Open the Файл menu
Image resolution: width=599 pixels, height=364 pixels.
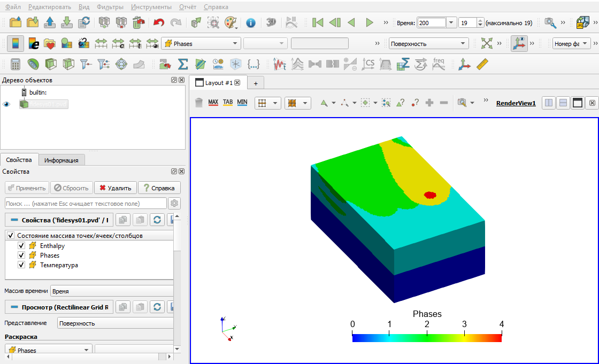coord(13,7)
